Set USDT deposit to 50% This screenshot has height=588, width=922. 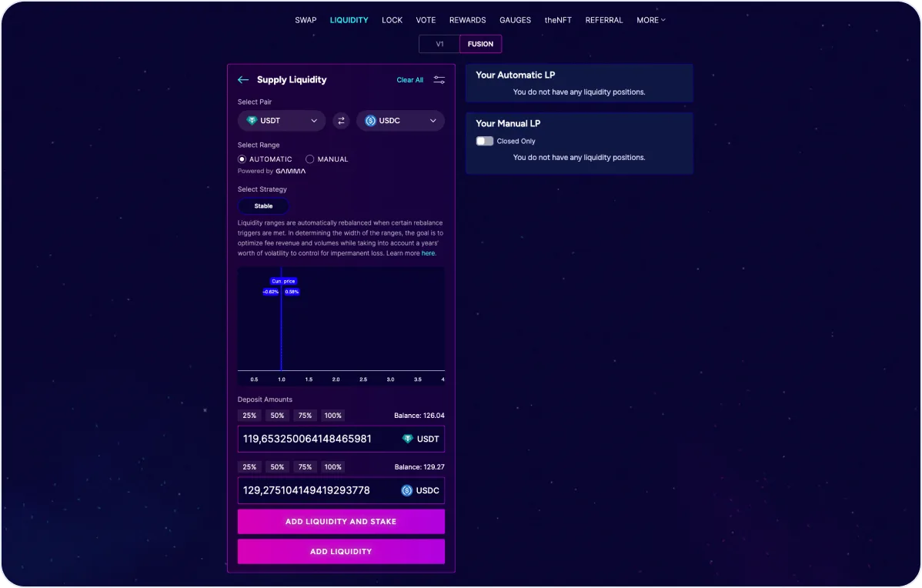pyautogui.click(x=277, y=416)
